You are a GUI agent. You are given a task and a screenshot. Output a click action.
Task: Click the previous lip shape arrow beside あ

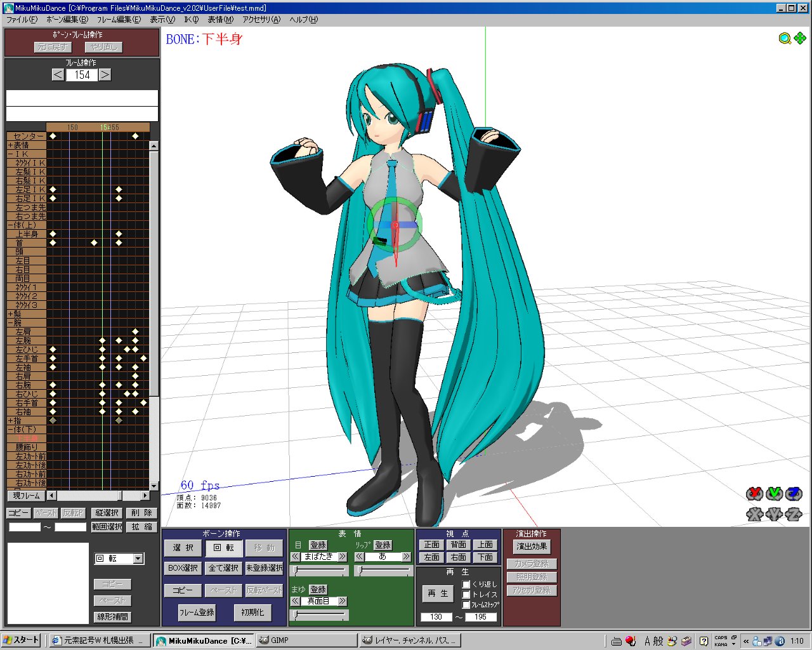tap(359, 557)
